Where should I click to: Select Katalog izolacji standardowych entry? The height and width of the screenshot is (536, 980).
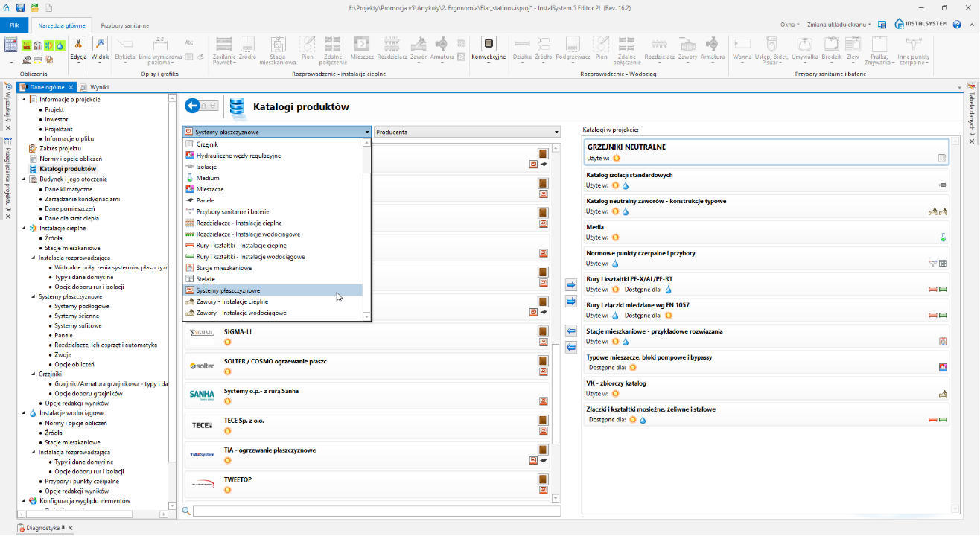(766, 180)
